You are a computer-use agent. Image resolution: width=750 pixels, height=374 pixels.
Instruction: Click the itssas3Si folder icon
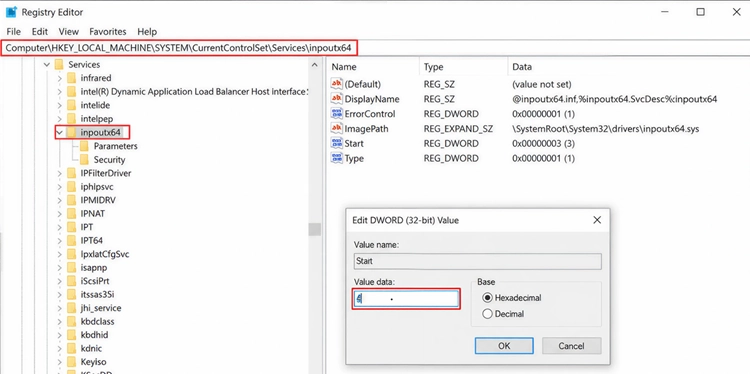71,294
